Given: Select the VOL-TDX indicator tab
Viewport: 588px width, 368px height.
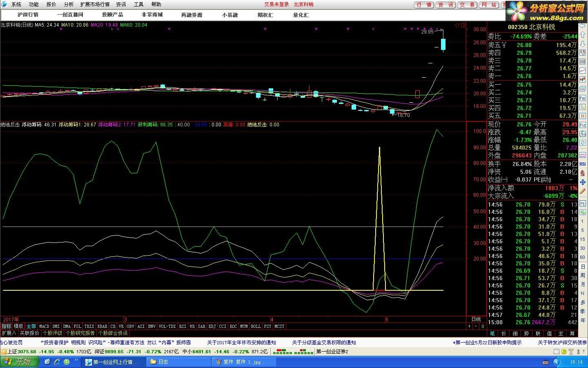Looking at the screenshot, I should click(167, 326).
